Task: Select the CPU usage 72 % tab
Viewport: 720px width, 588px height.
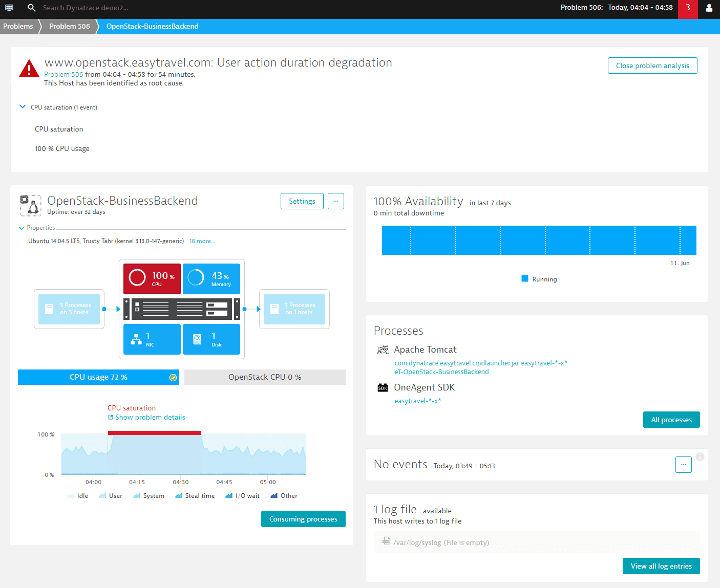Action: click(x=98, y=377)
